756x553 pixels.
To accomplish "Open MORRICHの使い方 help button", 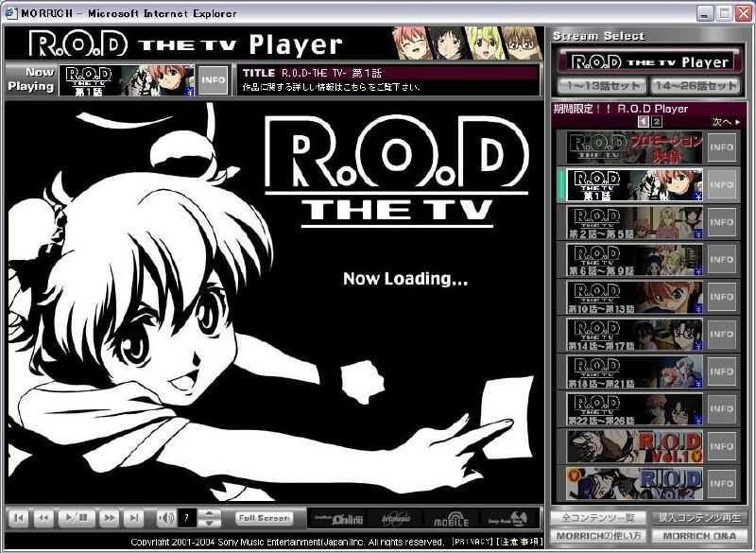I will pyautogui.click(x=598, y=536).
